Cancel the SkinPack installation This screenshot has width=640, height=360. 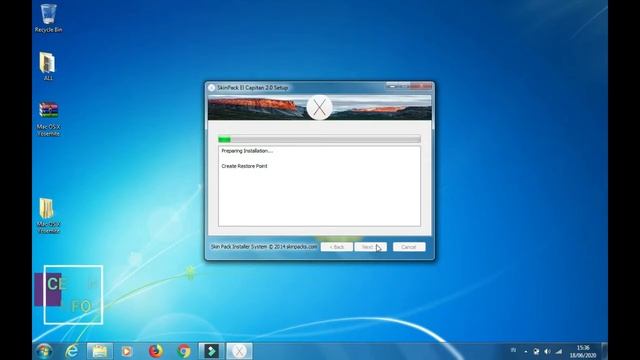coord(409,247)
